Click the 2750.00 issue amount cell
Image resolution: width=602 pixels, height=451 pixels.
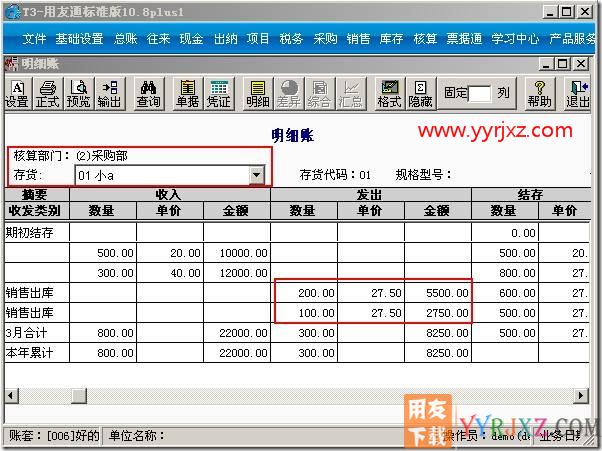438,313
